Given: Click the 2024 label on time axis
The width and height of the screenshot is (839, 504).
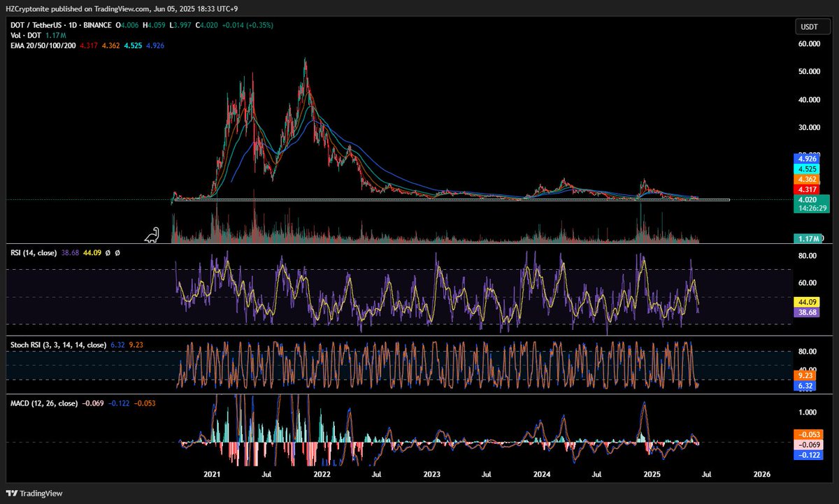Looking at the screenshot, I should [542, 474].
